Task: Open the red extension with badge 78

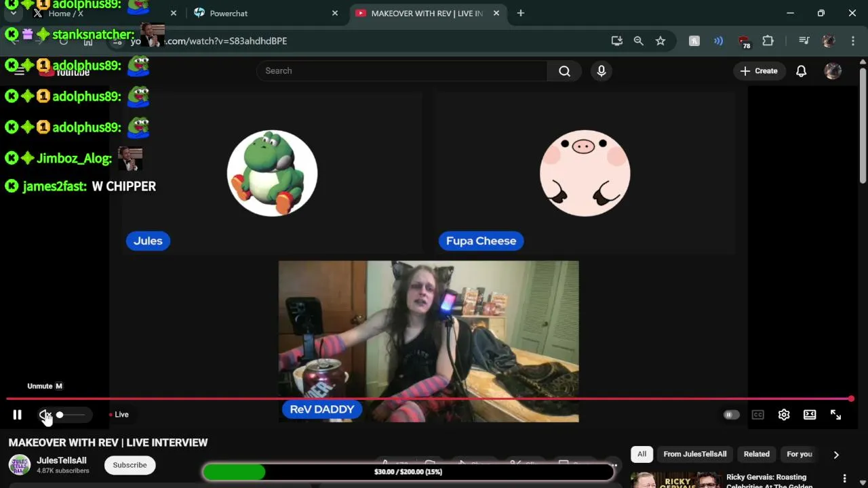Action: pyautogui.click(x=744, y=42)
